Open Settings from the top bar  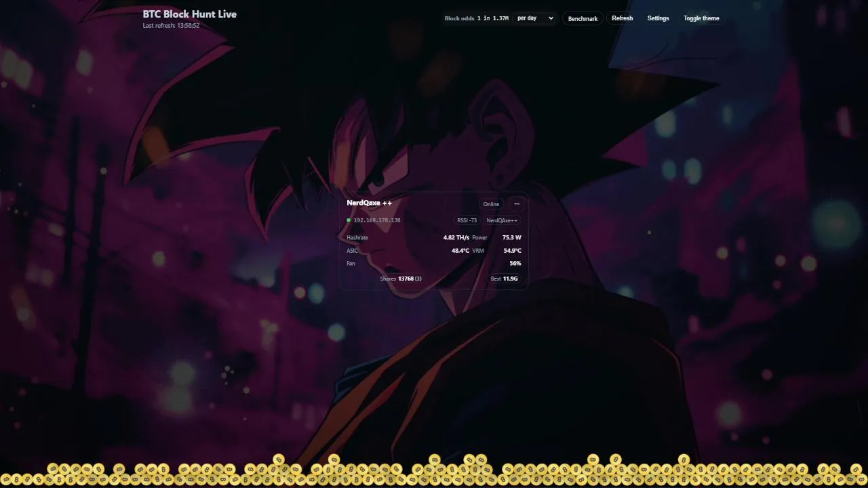pos(658,18)
